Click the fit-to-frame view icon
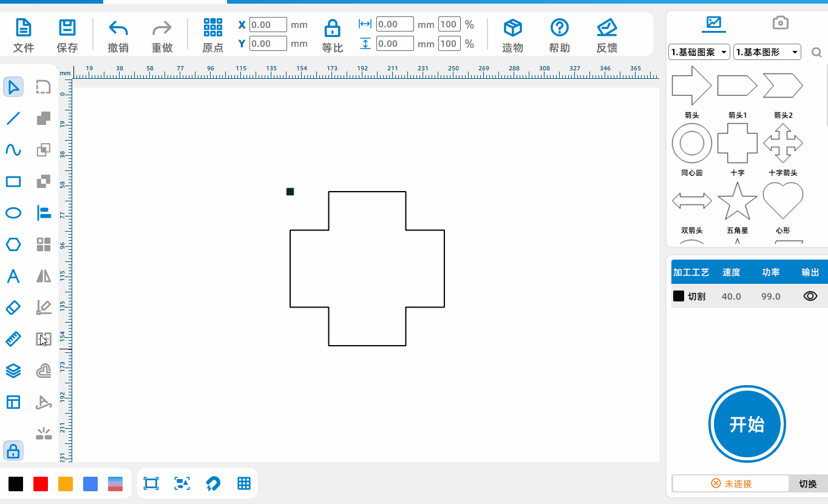828x504 pixels. (151, 483)
